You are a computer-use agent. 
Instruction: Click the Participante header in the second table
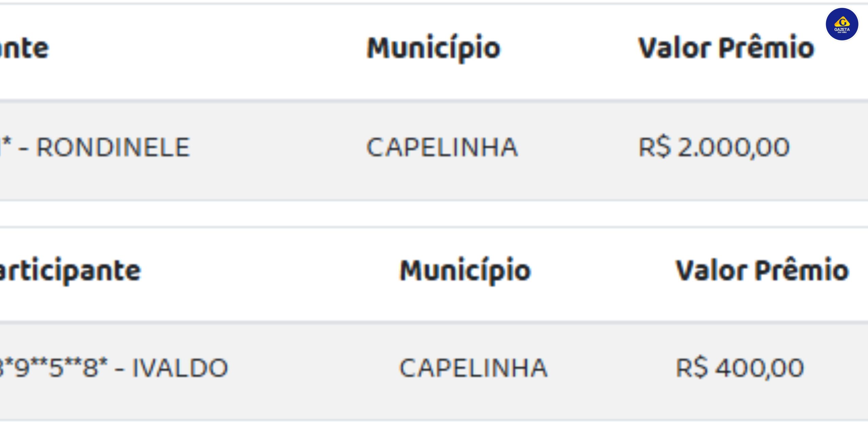70,271
